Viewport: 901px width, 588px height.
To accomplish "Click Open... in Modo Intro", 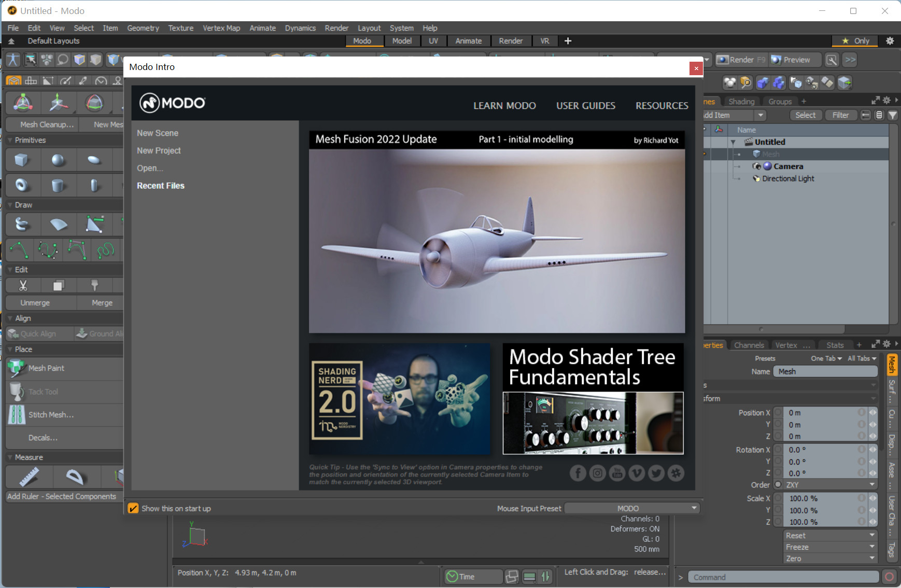I will 150,169.
